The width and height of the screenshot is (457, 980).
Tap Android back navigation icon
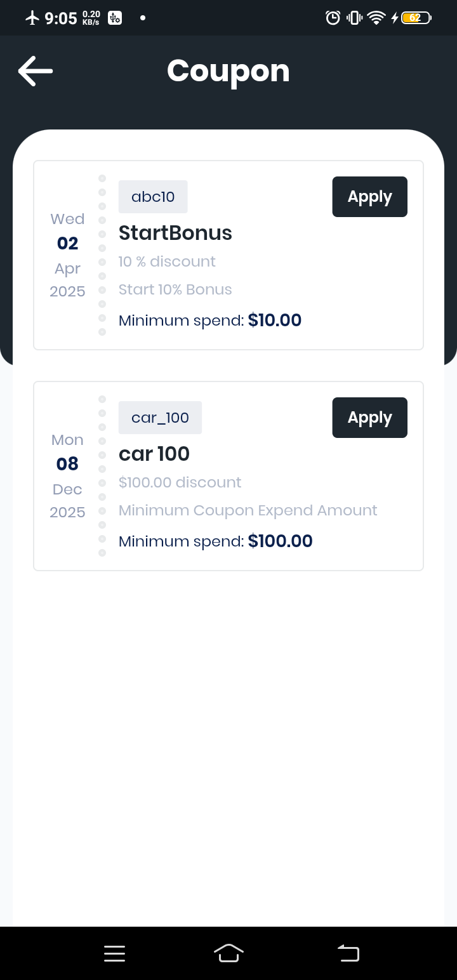348,953
